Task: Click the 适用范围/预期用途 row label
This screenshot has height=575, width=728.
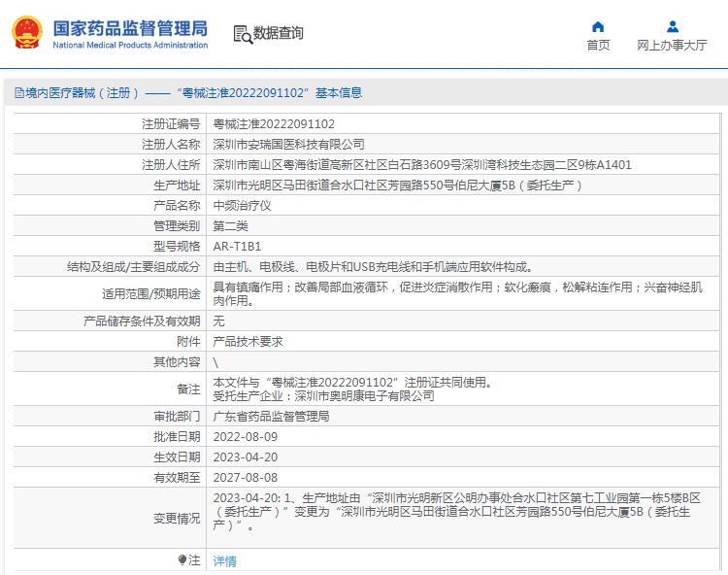Action: pos(150,294)
